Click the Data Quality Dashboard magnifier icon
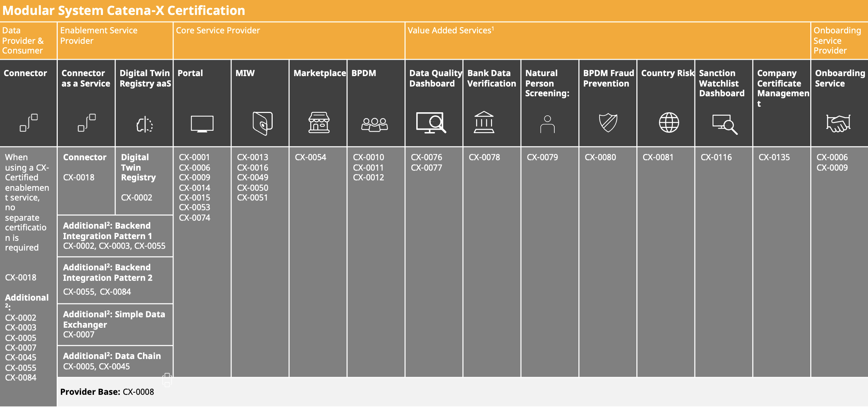The height and width of the screenshot is (408, 868). pos(431,123)
